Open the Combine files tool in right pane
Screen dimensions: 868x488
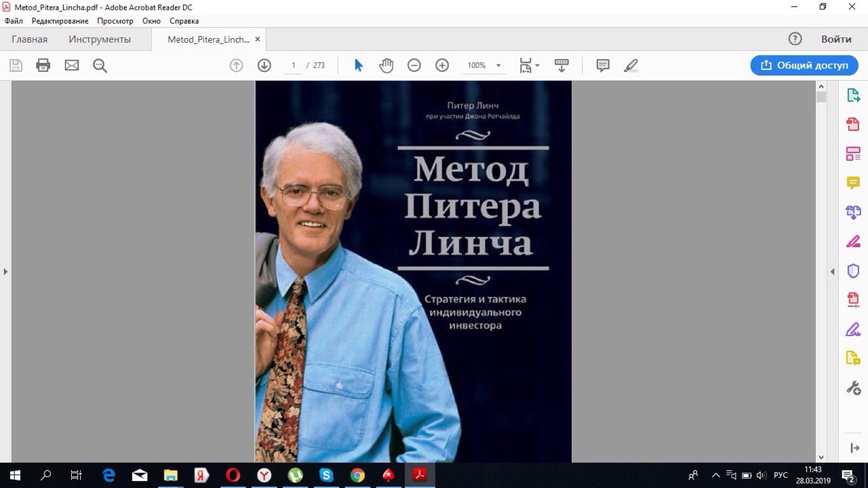coord(853,212)
